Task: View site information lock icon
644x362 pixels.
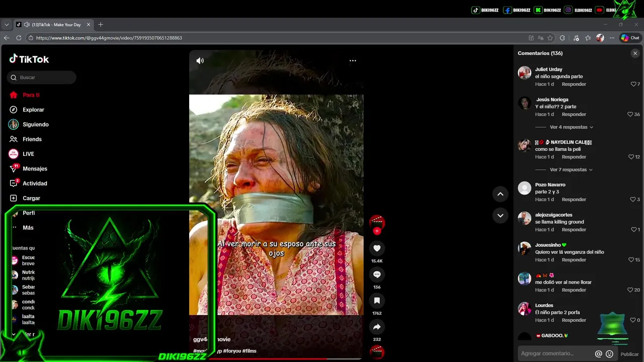Action: (x=31, y=38)
